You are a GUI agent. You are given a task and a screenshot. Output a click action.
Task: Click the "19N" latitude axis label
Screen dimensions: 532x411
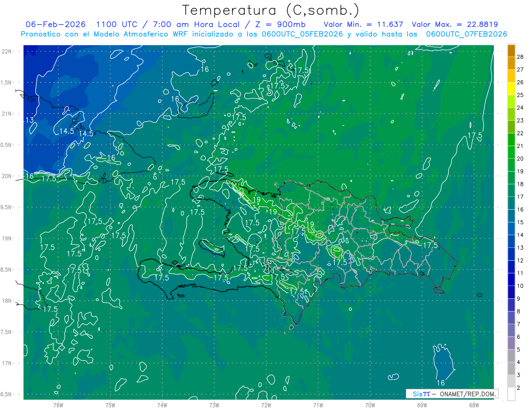click(7, 239)
